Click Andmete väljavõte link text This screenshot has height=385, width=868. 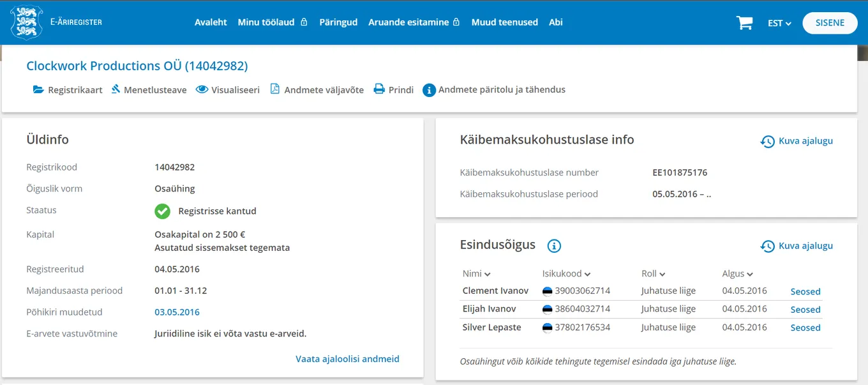pyautogui.click(x=324, y=90)
